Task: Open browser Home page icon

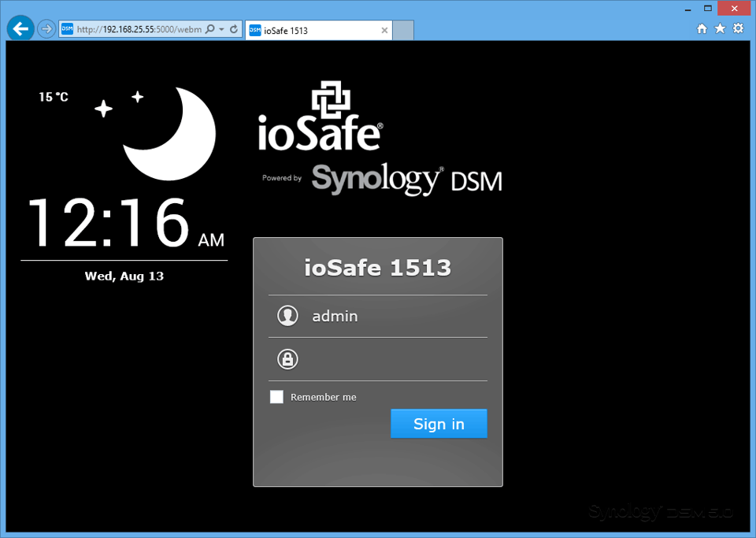Action: (702, 28)
